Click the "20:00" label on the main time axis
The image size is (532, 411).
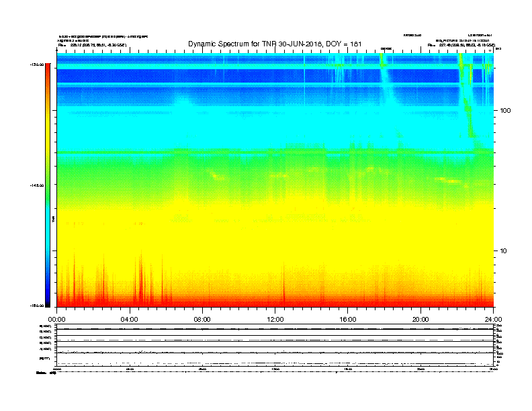pyautogui.click(x=420, y=320)
